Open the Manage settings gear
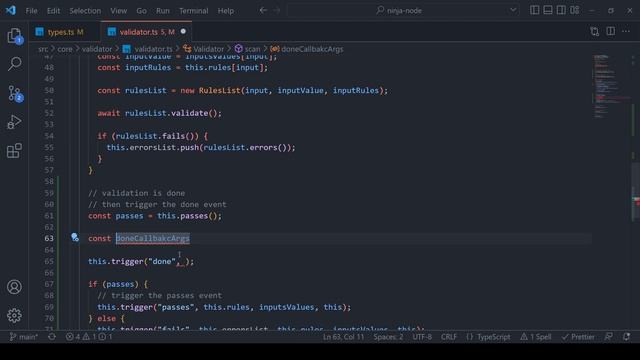This screenshot has width=640, height=360. coord(14,316)
